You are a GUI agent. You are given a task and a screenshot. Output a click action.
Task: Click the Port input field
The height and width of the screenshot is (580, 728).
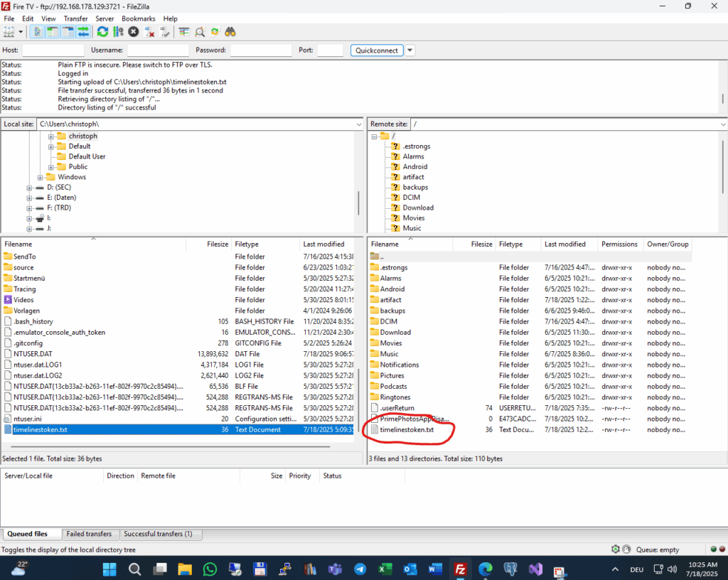tap(330, 50)
